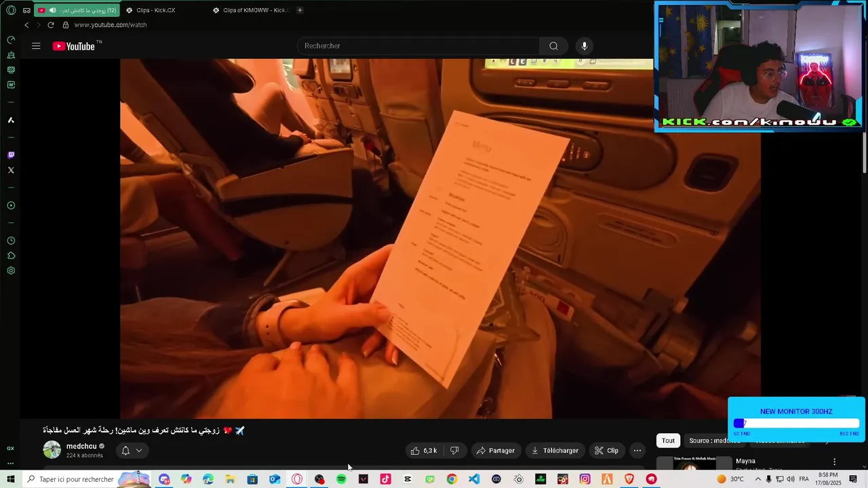Open GX Cleaner broom icon in sidebar
Screen dimensions: 868x488
11,55
